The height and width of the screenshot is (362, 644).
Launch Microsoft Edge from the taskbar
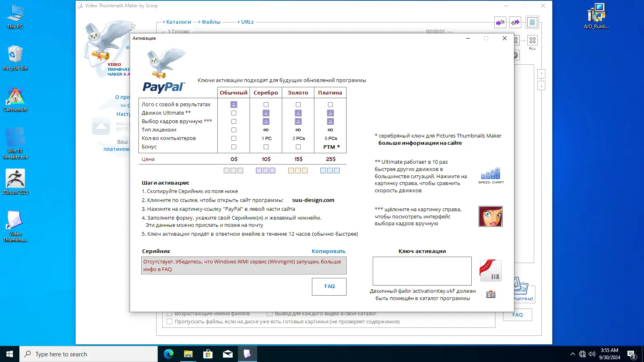pos(169,354)
